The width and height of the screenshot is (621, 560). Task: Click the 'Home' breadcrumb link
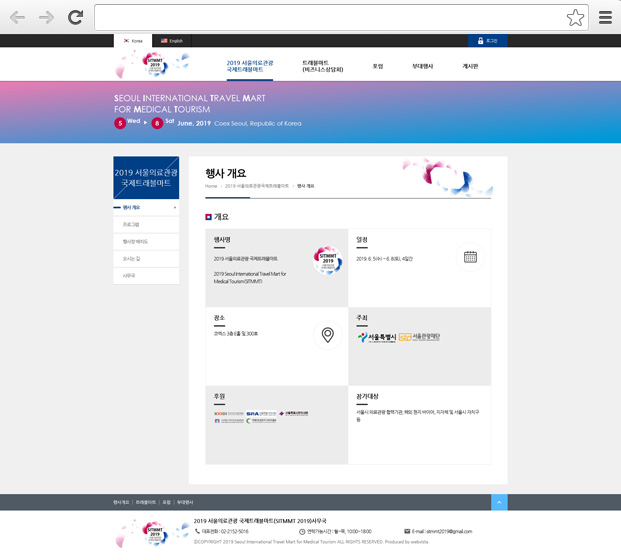pos(211,186)
